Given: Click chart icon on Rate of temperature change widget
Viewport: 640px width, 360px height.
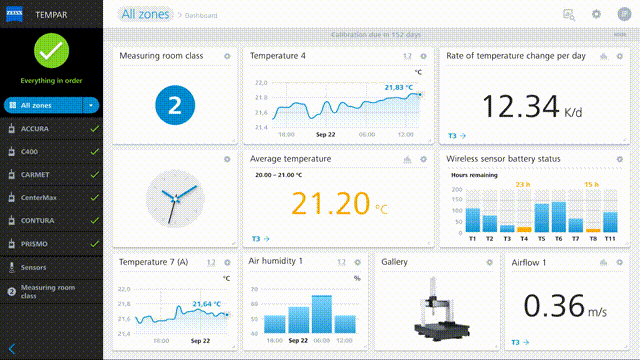Looking at the screenshot, I should [604, 56].
